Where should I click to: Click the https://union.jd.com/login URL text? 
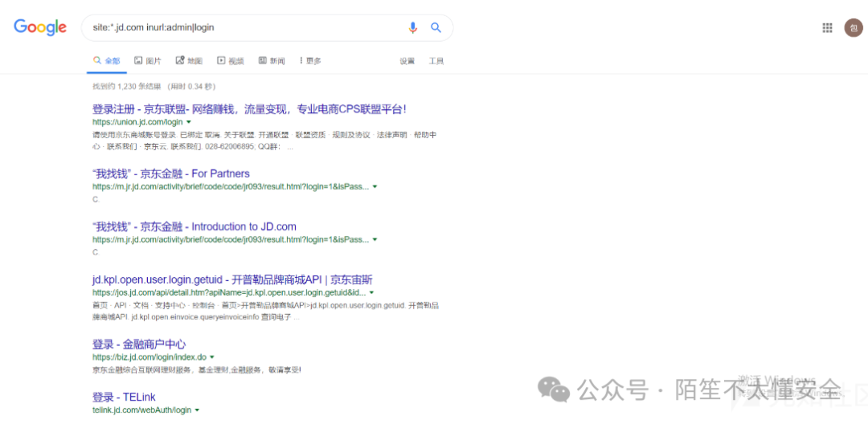point(137,121)
